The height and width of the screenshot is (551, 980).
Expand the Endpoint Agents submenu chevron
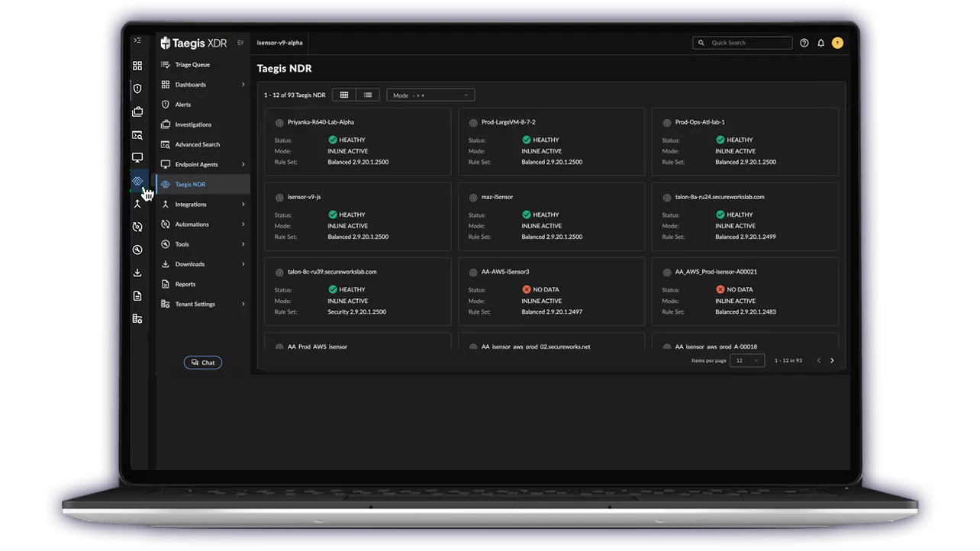[243, 164]
